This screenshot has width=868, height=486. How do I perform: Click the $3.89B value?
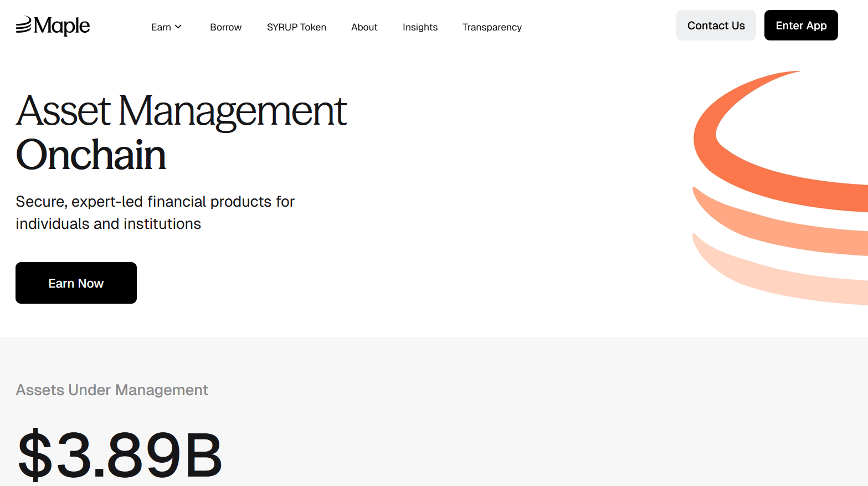point(120,454)
